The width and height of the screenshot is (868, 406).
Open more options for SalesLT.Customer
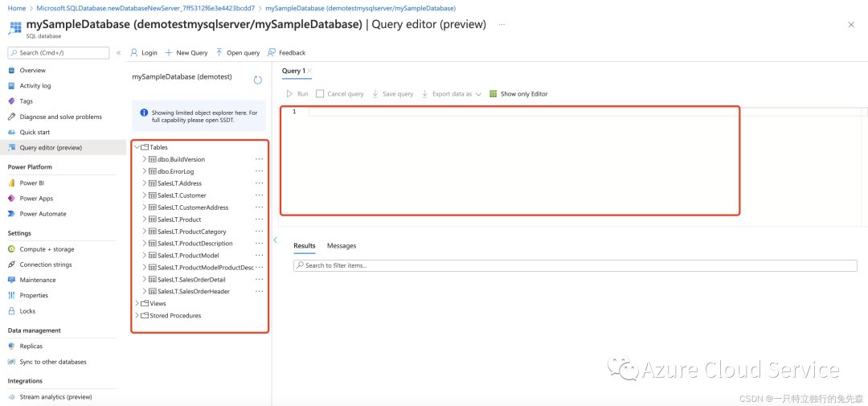(x=259, y=195)
